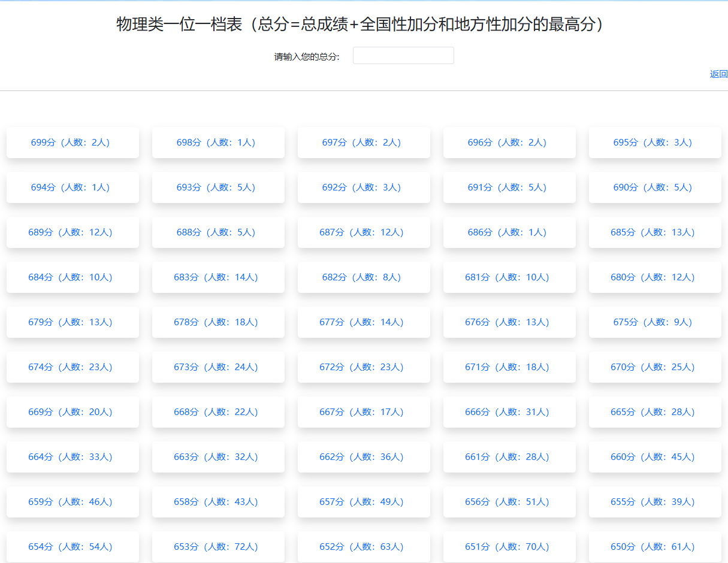Open the 678分 (人数：18人) card

coord(218,322)
